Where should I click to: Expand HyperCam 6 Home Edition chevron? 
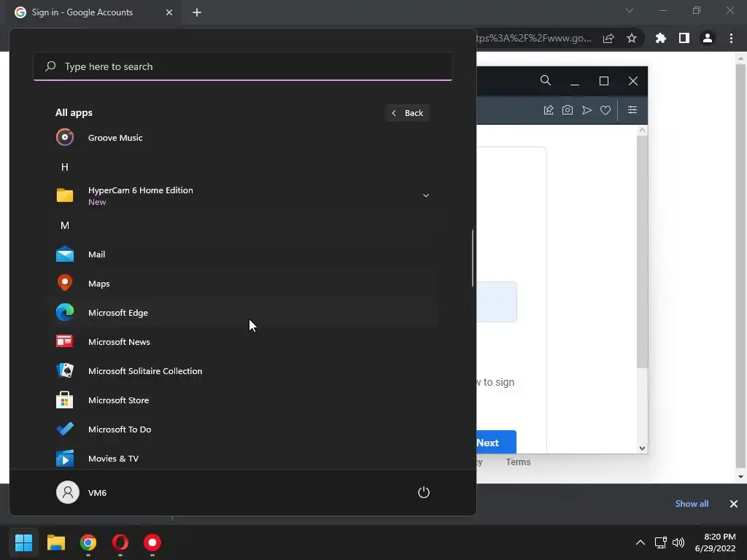click(x=425, y=195)
